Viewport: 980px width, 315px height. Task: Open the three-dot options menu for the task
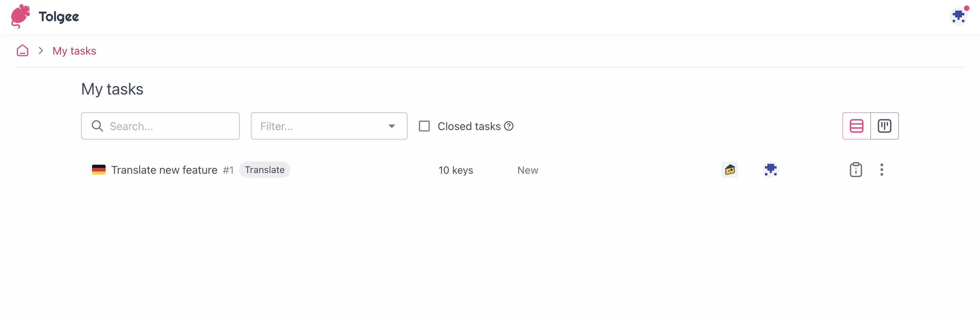click(x=882, y=170)
